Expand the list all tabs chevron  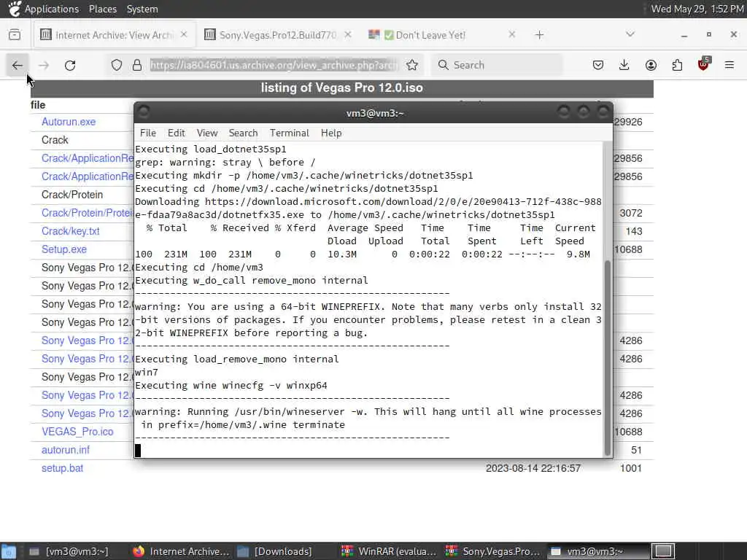pyautogui.click(x=630, y=34)
